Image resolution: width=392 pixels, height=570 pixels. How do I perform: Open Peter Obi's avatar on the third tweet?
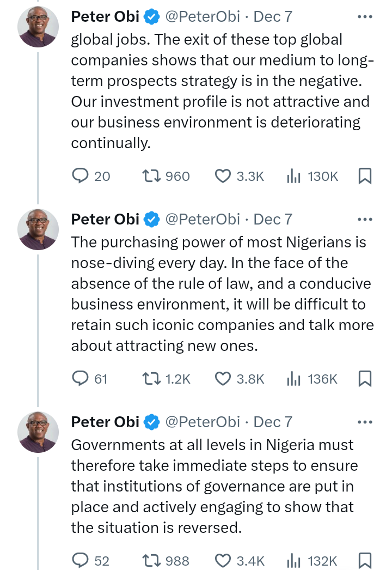(x=38, y=432)
